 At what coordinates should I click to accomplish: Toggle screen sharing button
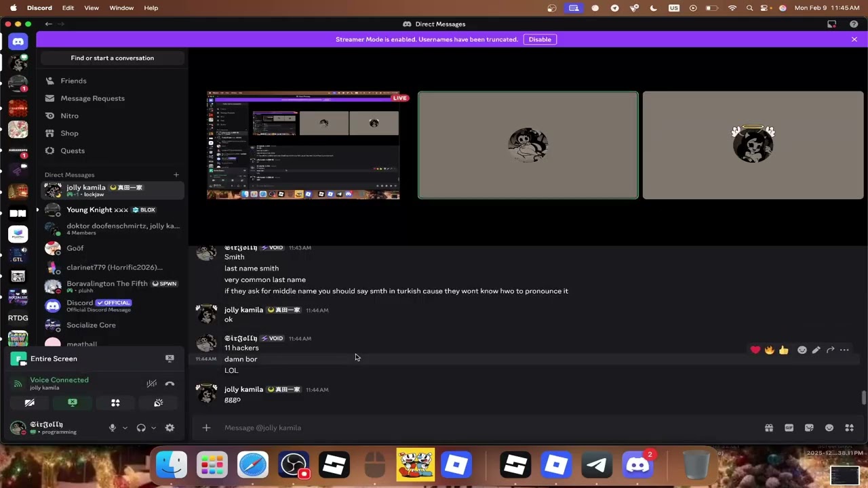(x=73, y=403)
